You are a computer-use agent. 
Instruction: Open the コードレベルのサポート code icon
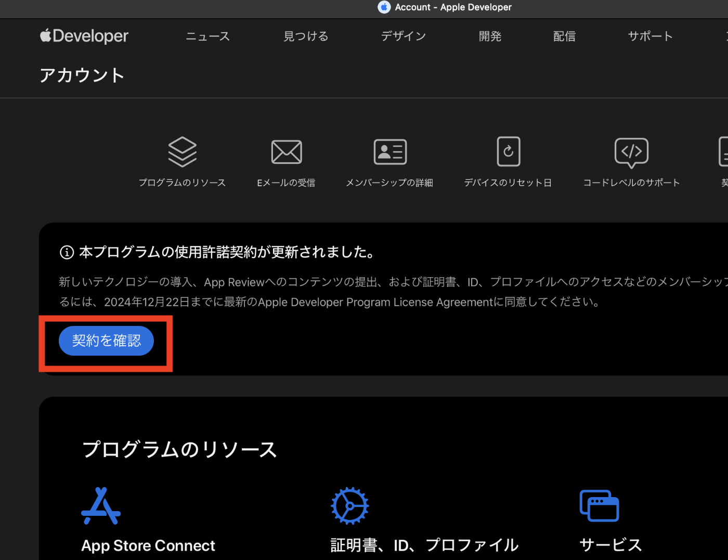pyautogui.click(x=631, y=153)
